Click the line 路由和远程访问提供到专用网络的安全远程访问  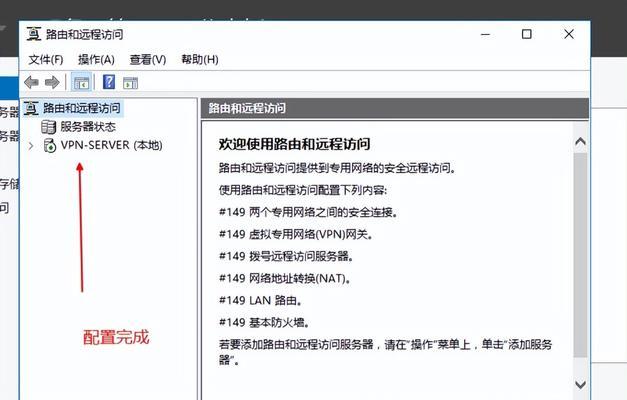pyautogui.click(x=337, y=168)
